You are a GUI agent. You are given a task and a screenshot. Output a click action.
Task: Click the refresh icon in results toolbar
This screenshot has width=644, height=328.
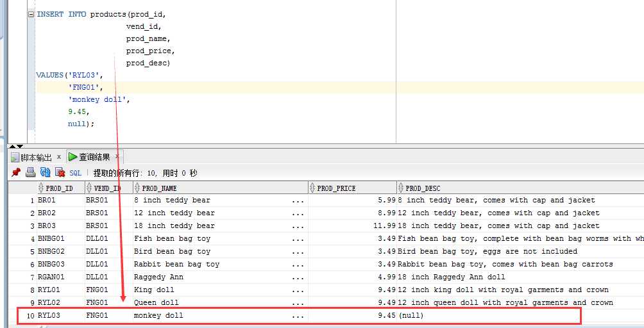pos(45,172)
